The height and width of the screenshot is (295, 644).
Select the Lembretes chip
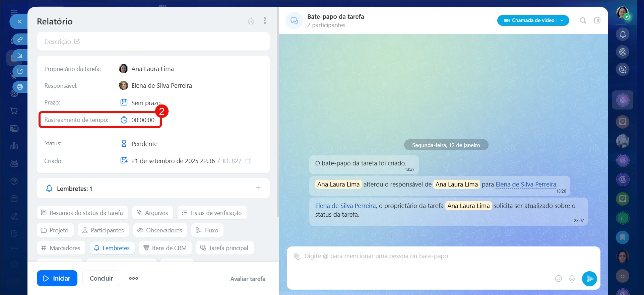point(112,248)
